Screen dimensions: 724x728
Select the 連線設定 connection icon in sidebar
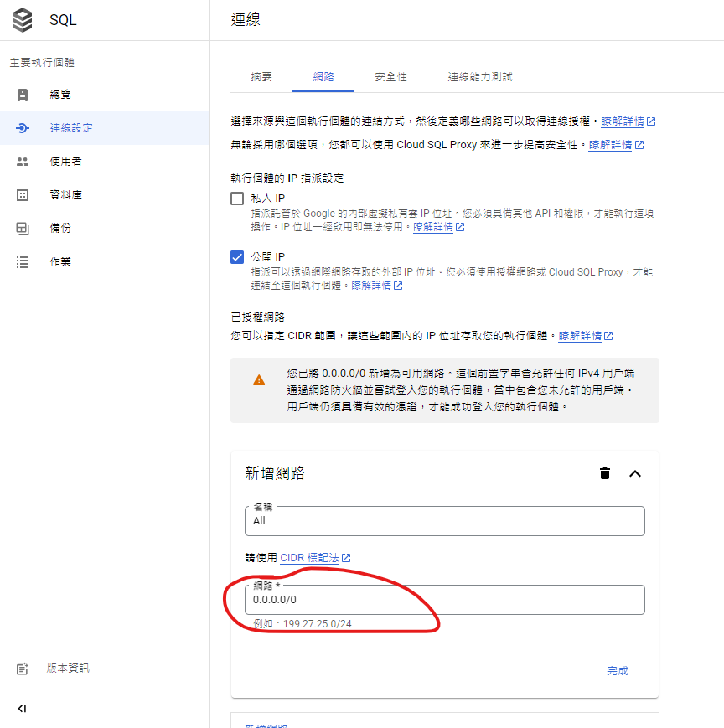tap(23, 128)
